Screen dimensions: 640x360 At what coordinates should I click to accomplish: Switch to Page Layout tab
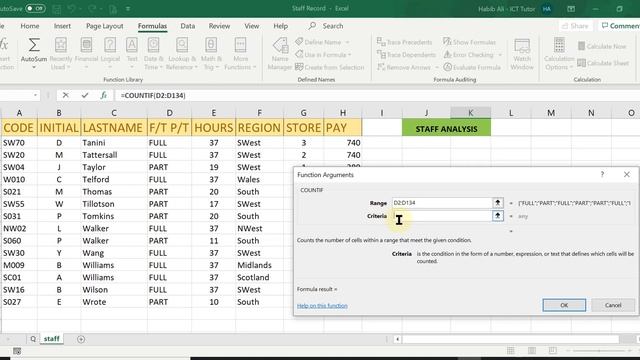click(x=104, y=26)
